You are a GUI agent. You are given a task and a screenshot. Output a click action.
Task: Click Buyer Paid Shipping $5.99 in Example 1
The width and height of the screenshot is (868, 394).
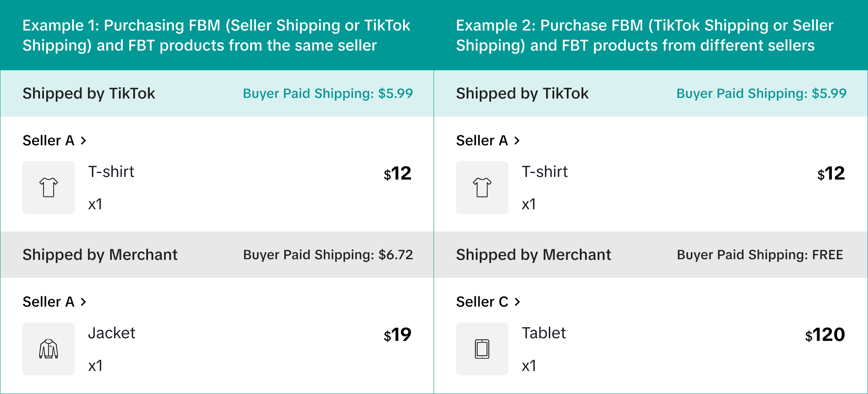coord(328,93)
